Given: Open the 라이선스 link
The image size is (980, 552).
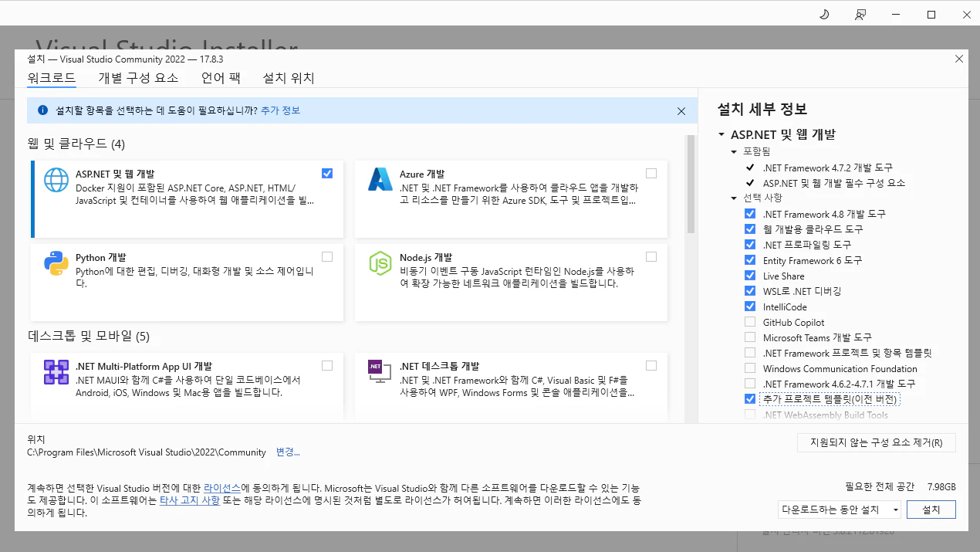Looking at the screenshot, I should (222, 488).
